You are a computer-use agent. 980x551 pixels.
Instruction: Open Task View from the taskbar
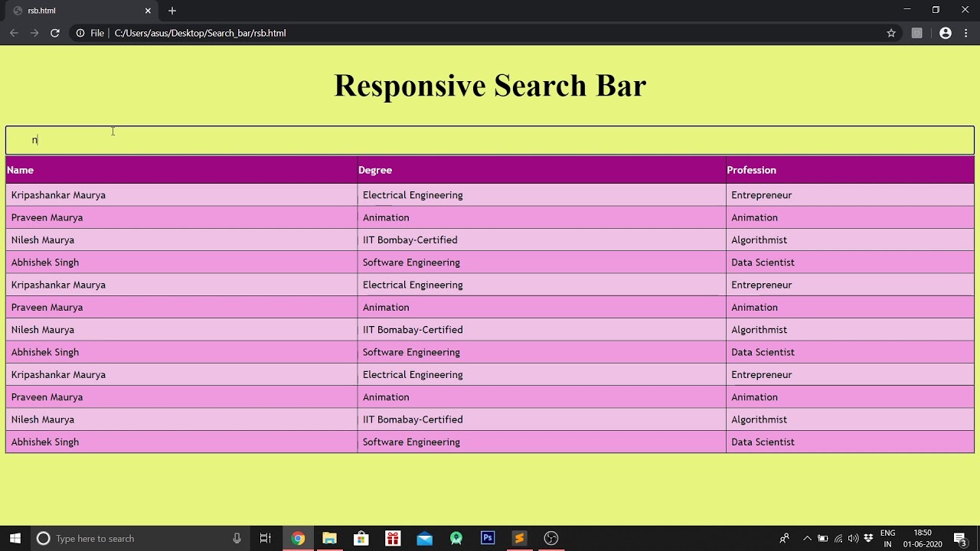click(x=266, y=538)
